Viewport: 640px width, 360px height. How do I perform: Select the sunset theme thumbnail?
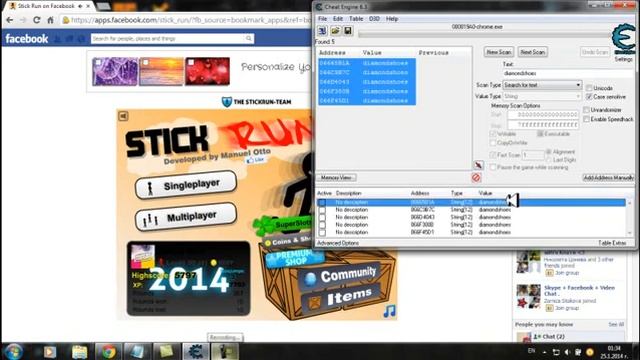pos(162,71)
